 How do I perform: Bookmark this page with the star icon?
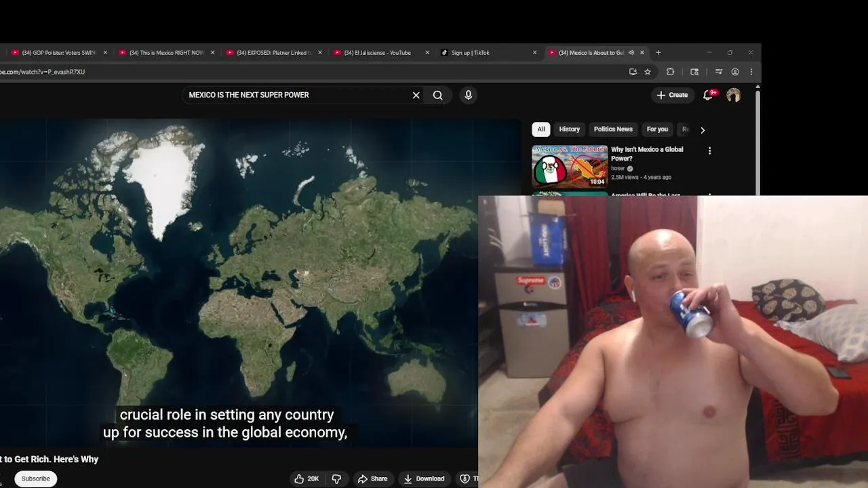pos(648,72)
